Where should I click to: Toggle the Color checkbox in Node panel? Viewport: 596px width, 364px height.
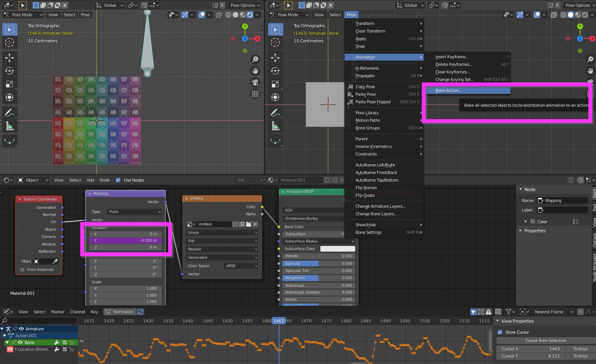(533, 222)
